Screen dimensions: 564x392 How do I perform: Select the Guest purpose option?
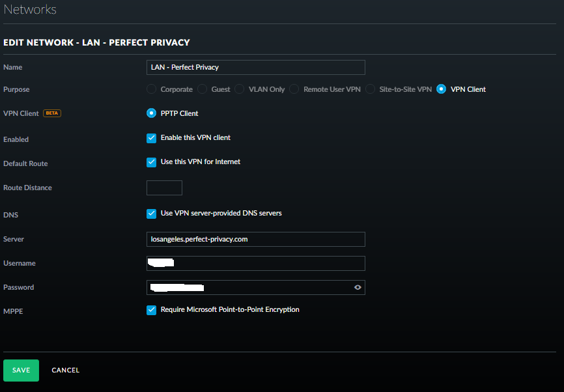click(x=203, y=89)
